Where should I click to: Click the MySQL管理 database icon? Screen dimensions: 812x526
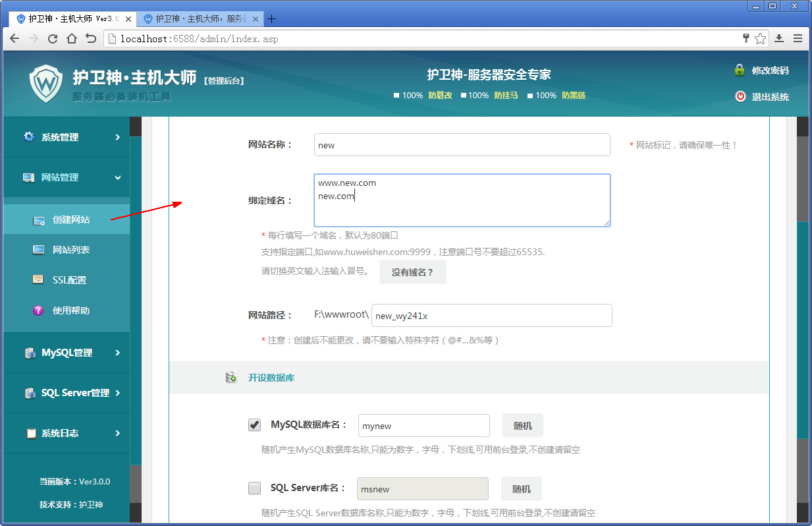tap(30, 353)
